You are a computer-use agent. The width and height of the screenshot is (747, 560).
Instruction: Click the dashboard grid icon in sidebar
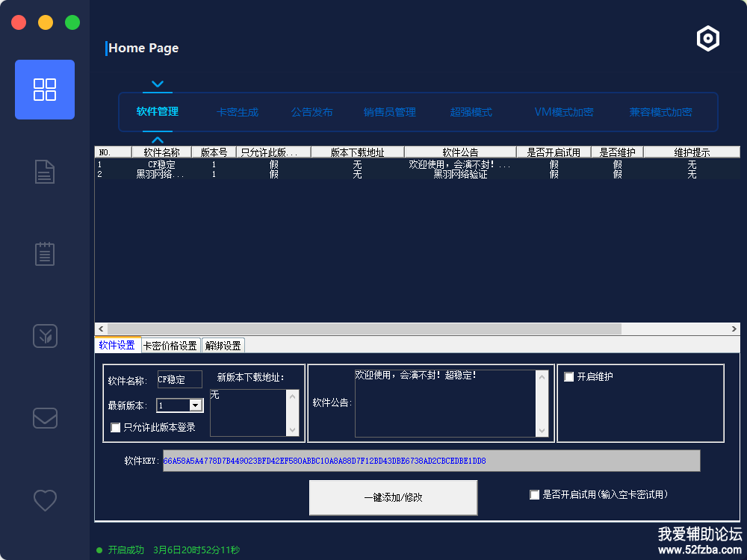tap(45, 90)
